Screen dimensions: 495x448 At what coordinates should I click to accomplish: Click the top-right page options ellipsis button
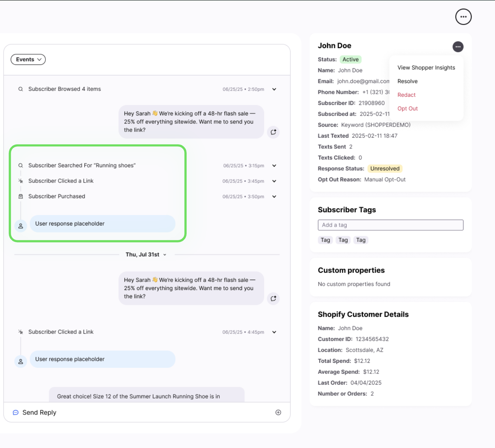tap(463, 17)
